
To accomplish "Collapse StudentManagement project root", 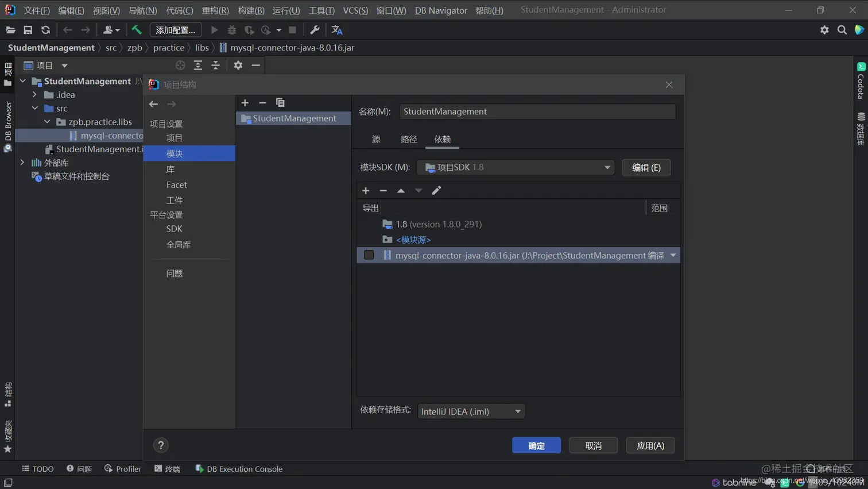I will point(22,81).
